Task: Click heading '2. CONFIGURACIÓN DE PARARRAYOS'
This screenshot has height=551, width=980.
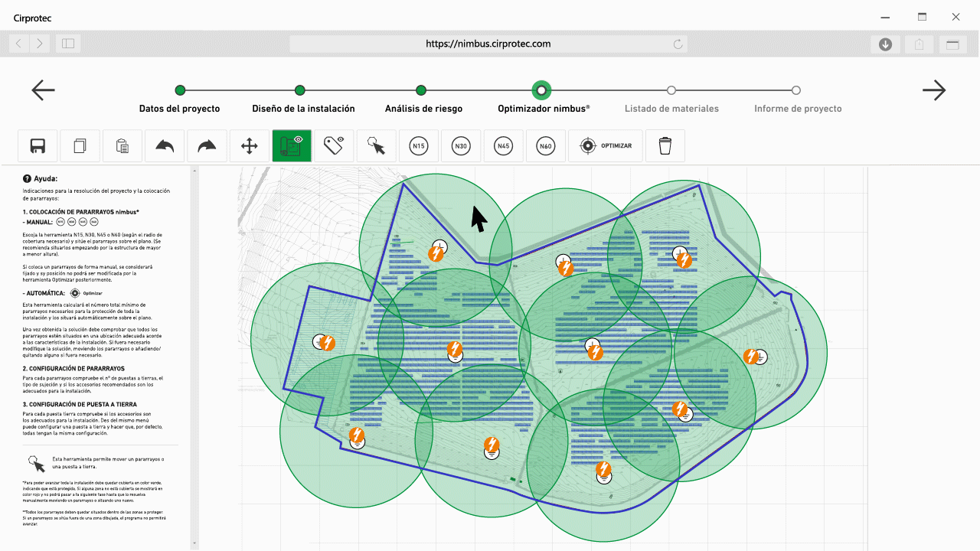Action: coord(73,368)
